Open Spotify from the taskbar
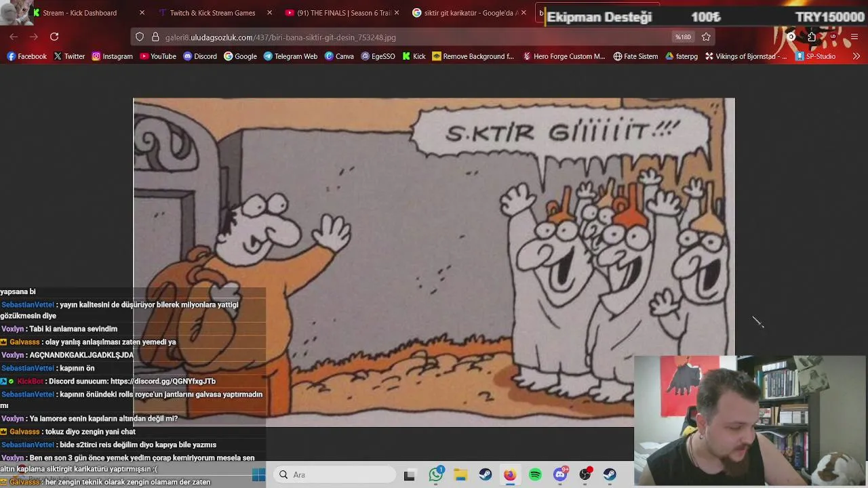The height and width of the screenshot is (488, 868). pyautogui.click(x=535, y=475)
